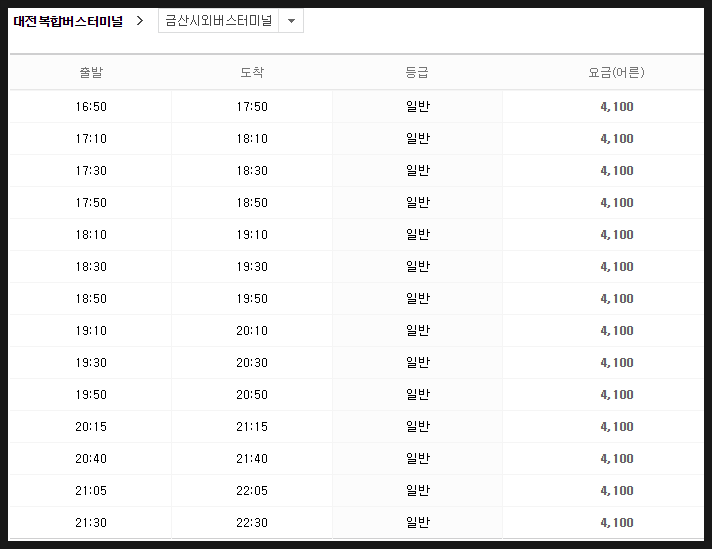Select the 17:50 departure row
The image size is (712, 549).
356,203
